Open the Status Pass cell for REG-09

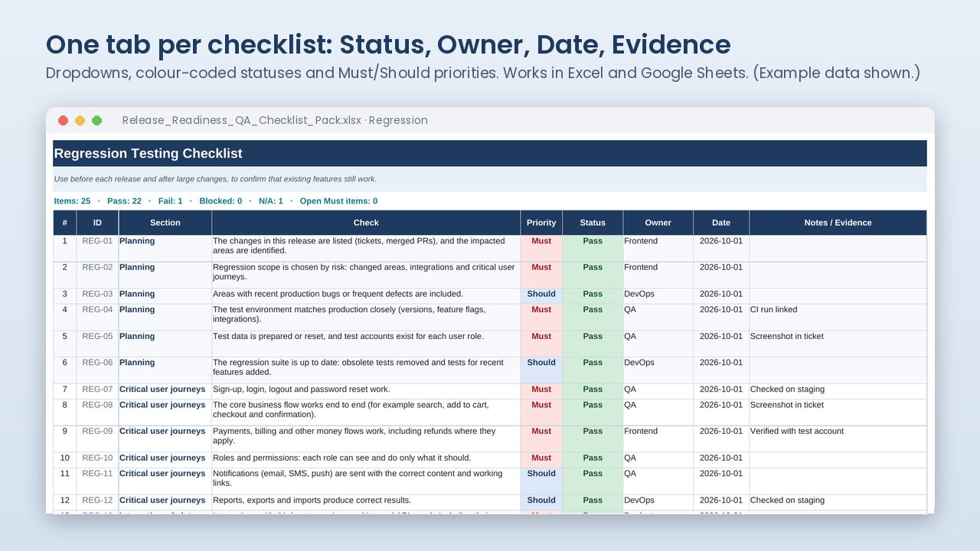(593, 439)
